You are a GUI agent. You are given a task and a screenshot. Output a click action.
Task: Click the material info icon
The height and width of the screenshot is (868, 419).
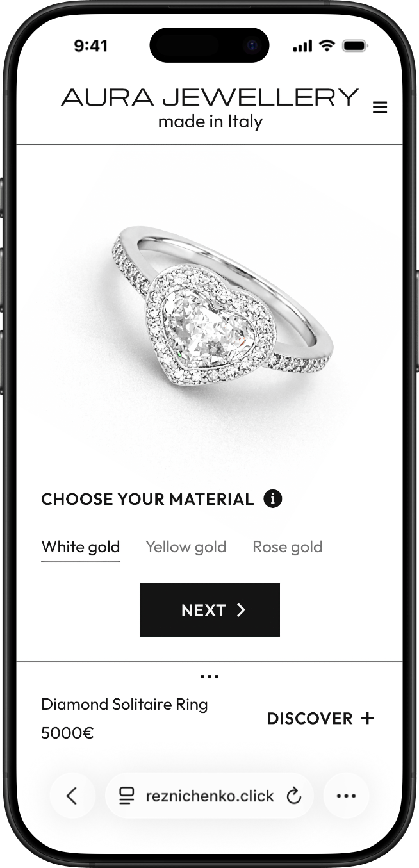273,498
